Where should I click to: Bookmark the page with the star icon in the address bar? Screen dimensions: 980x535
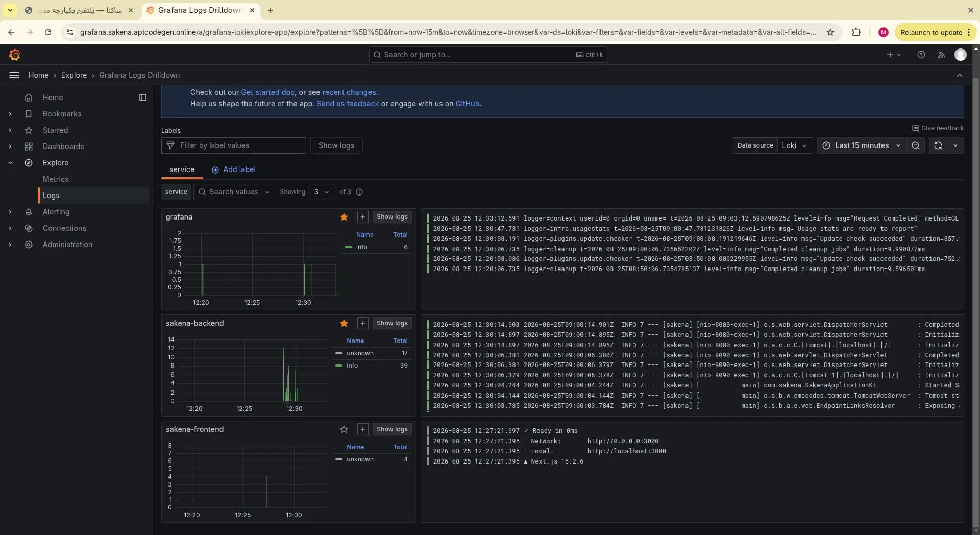830,32
